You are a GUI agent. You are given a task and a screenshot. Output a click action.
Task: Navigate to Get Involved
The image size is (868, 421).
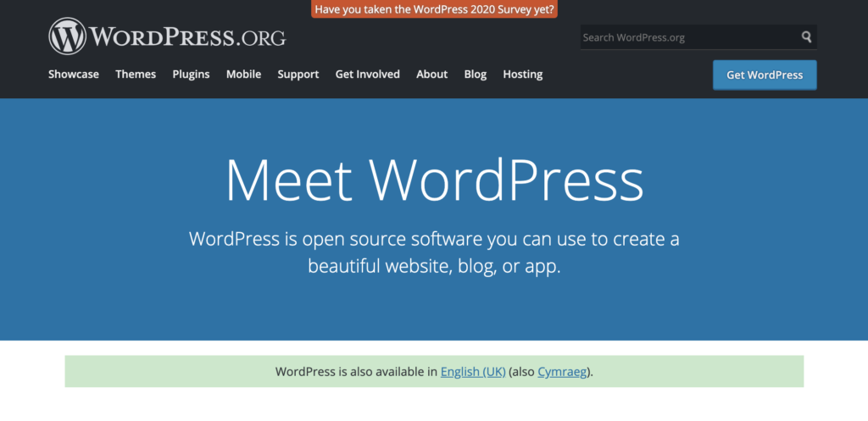[x=368, y=75]
